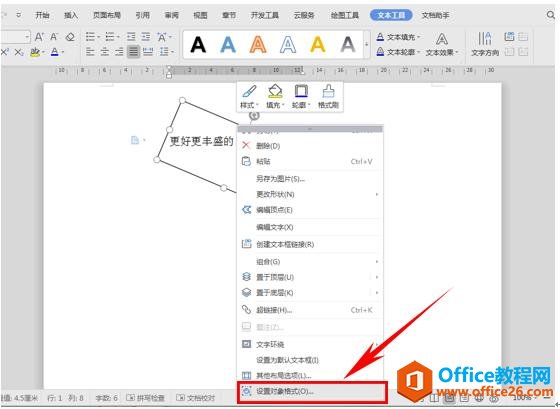Select 另存为图片(S)... menu entry
Image resolution: width=560 pixels, height=409 pixels.
pyautogui.click(x=310, y=179)
